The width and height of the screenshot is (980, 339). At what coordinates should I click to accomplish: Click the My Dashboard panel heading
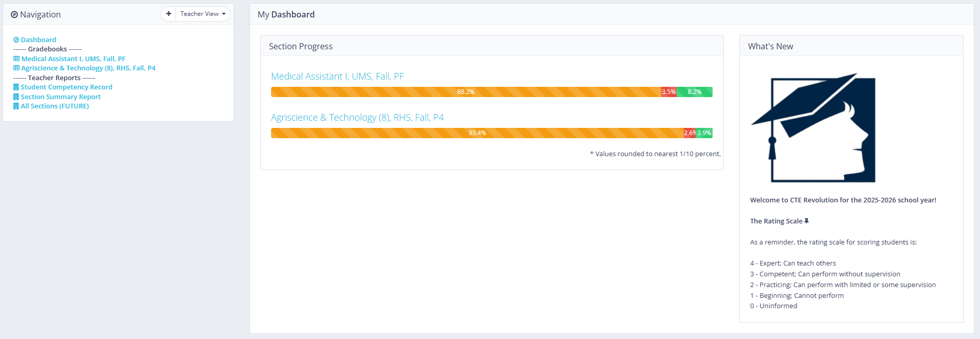click(x=286, y=14)
